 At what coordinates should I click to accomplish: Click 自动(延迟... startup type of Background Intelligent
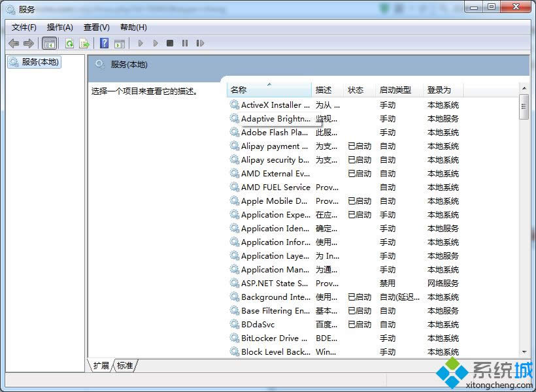tap(399, 297)
